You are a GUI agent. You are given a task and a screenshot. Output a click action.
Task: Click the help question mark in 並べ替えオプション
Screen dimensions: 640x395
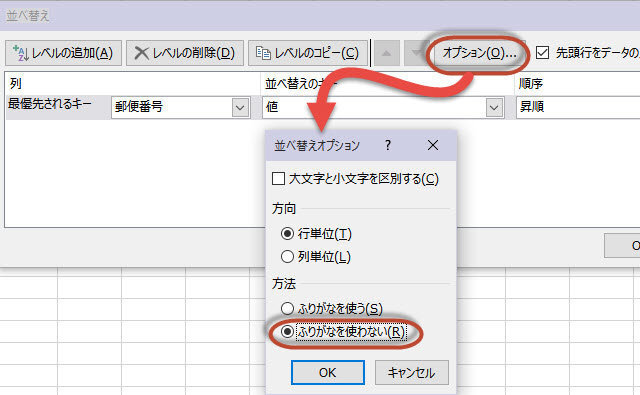388,145
